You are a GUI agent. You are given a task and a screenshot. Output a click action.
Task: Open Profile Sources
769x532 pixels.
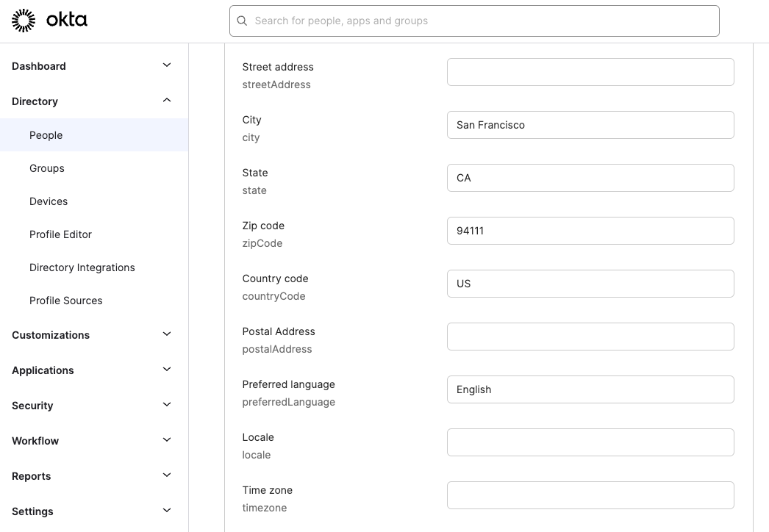point(66,301)
